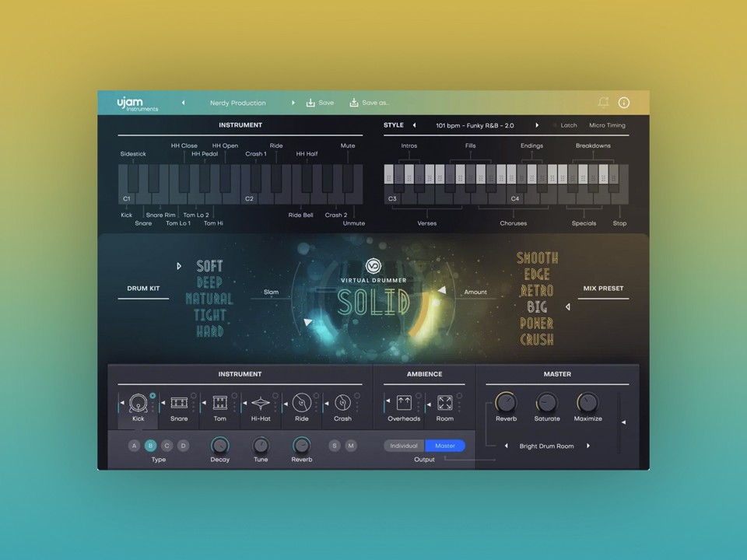Toggle the Room power indicator

pos(459,396)
